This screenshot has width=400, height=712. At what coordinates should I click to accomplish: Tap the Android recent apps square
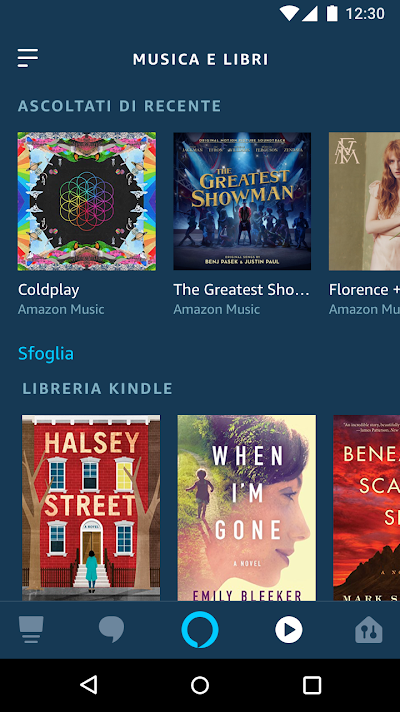pyautogui.click(x=312, y=685)
